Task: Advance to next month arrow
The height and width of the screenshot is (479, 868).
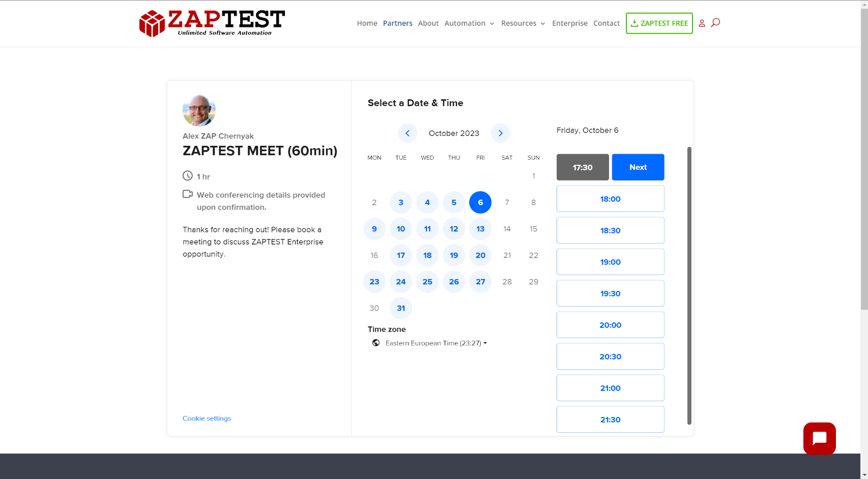Action: tap(500, 133)
